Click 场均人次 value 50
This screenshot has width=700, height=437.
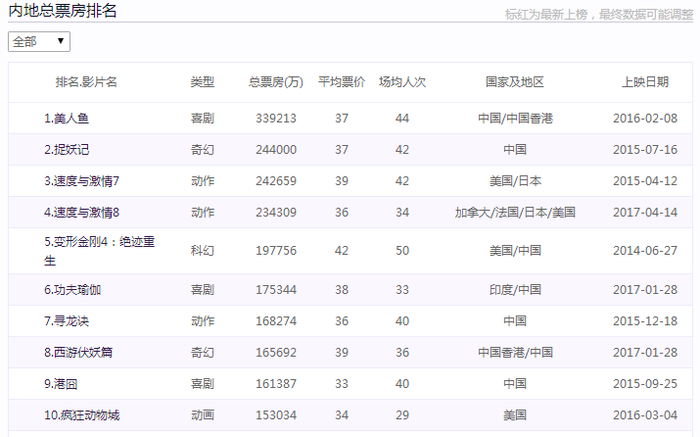(402, 251)
